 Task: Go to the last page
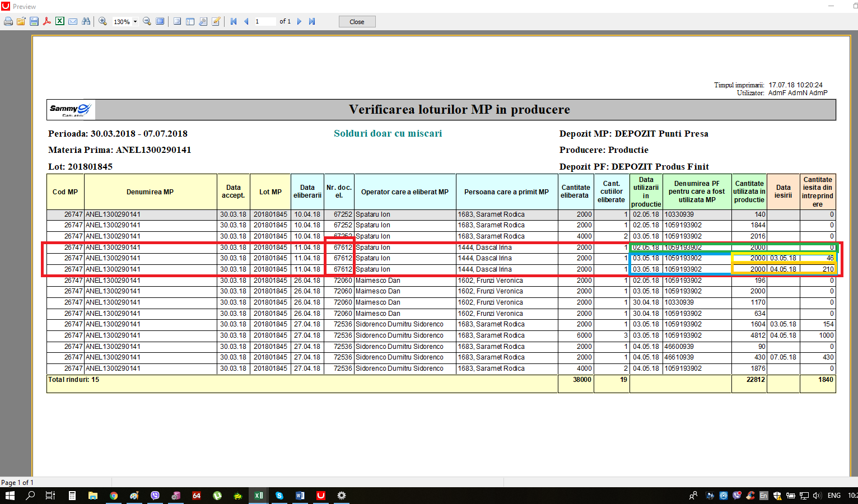pyautogui.click(x=312, y=21)
